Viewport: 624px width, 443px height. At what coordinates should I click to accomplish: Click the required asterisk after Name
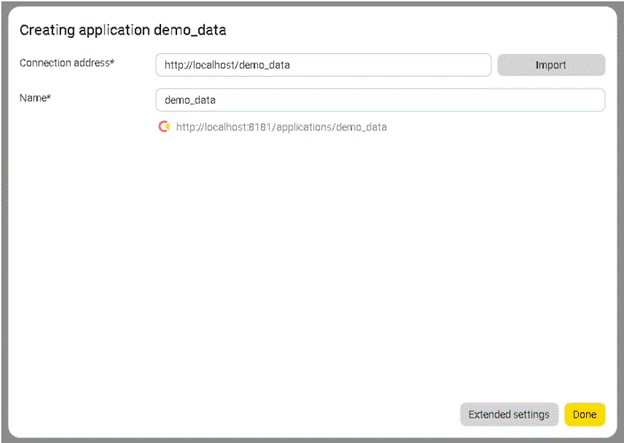pos(50,98)
